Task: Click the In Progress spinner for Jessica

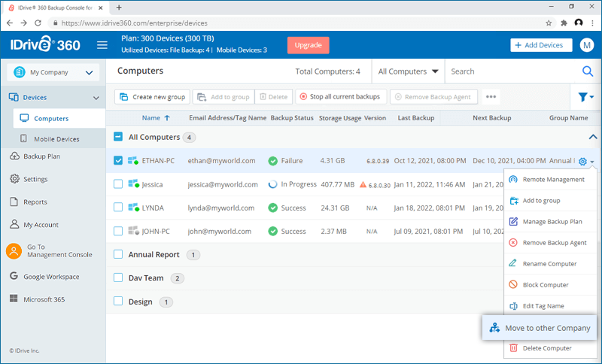Action: click(x=272, y=184)
